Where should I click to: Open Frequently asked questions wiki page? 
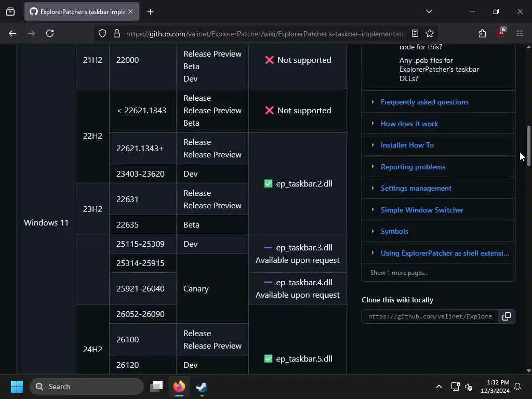(424, 102)
